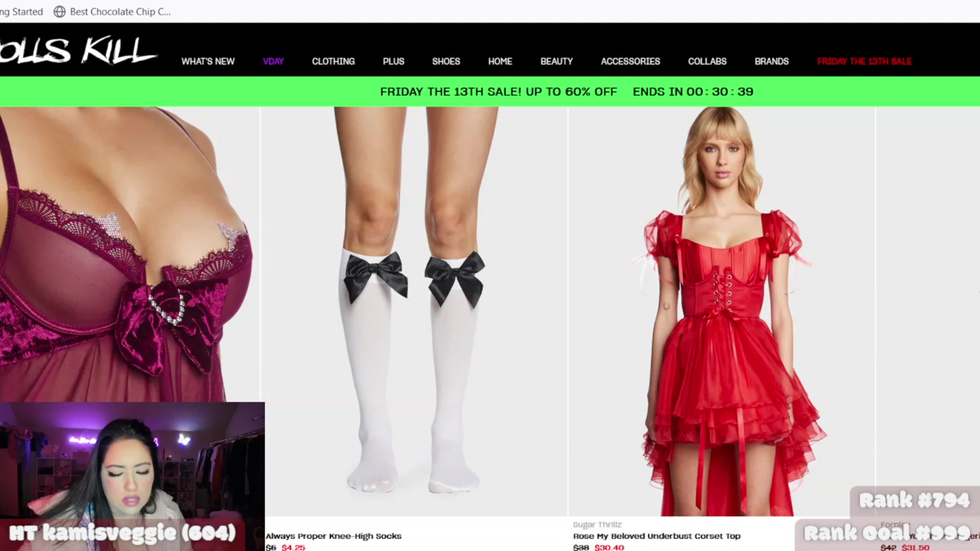The image size is (980, 551).
Task: Click the globe icon of the chocolate chip bookmark
Action: tap(60, 11)
